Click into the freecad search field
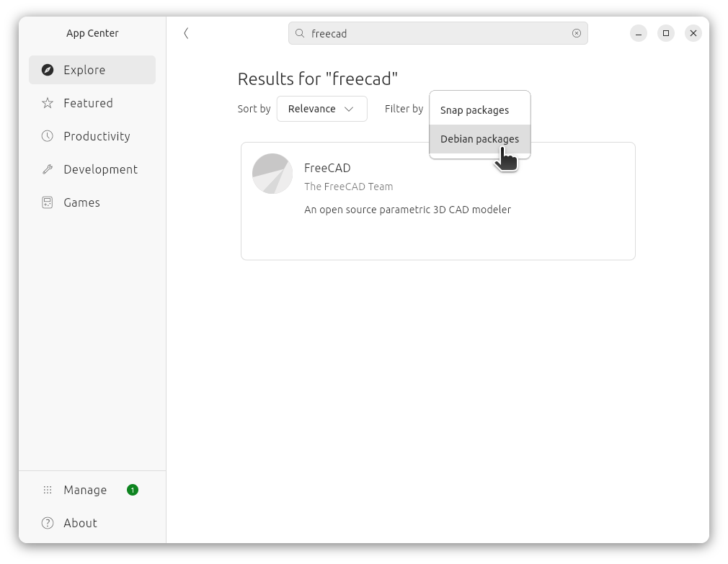Viewport: 728px width, 564px height. point(438,33)
